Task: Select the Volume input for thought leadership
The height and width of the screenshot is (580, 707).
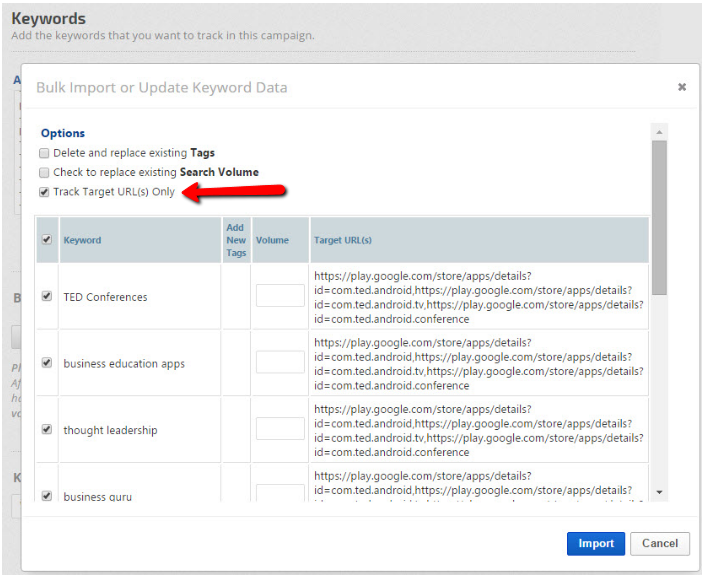Action: pyautogui.click(x=280, y=429)
